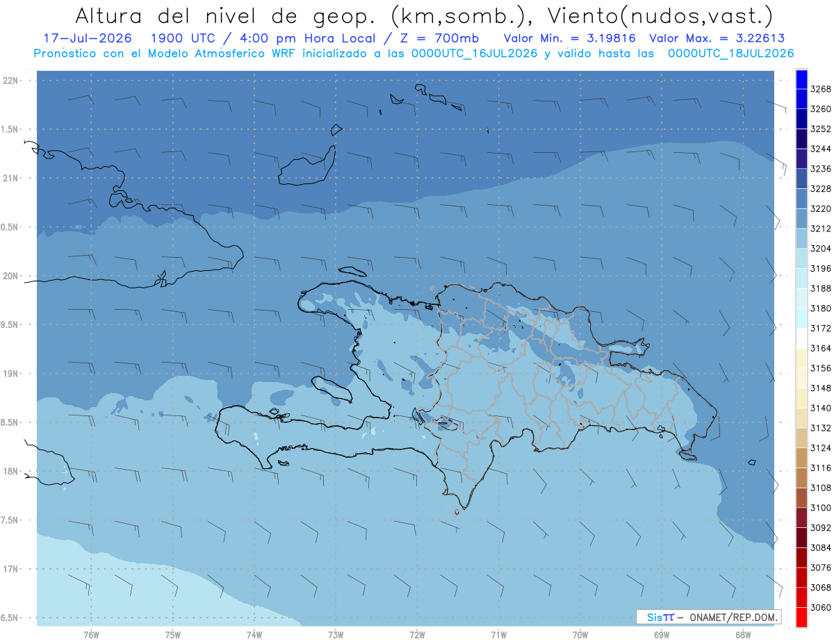This screenshot has width=834, height=644.
Task: Click the legend value '3212'
Action: tap(821, 229)
